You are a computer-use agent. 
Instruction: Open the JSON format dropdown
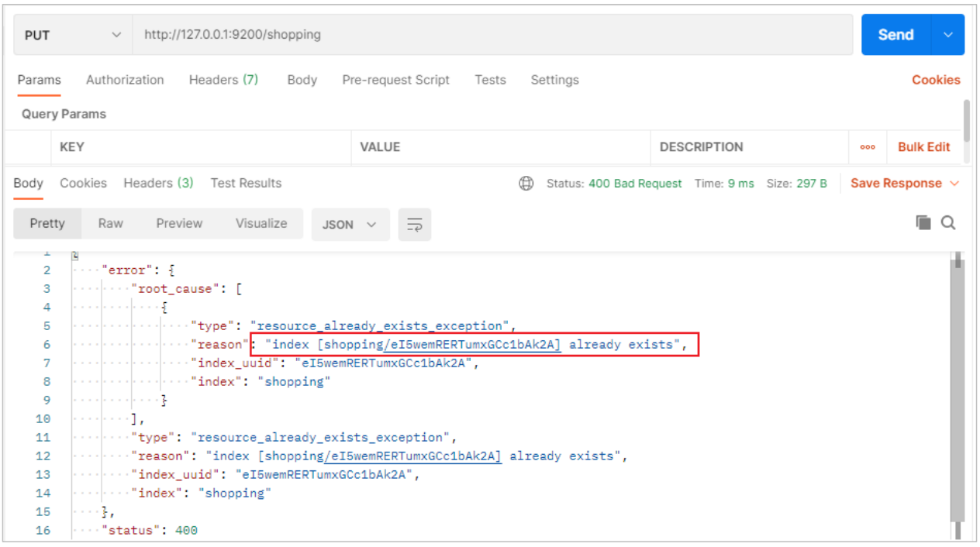click(349, 225)
